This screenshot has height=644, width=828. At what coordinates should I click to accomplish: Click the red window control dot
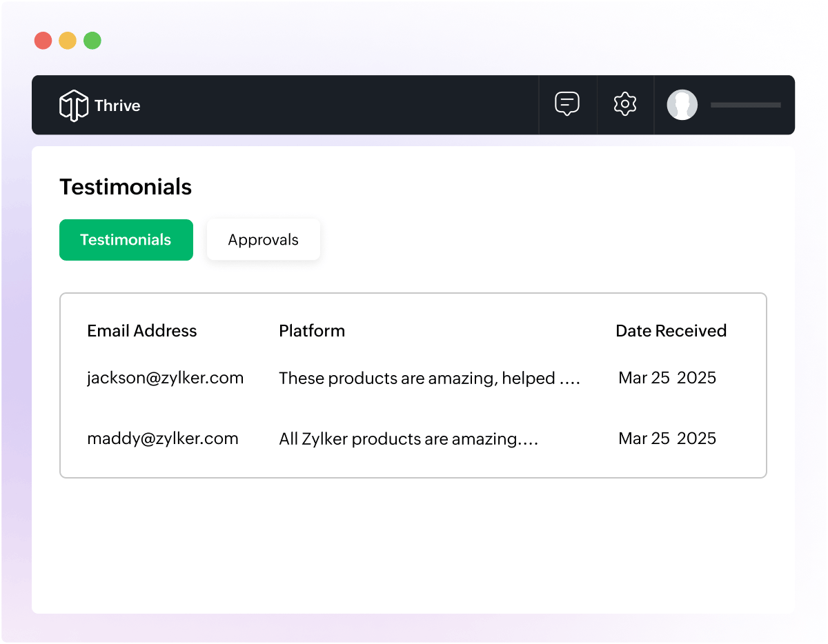[x=43, y=40]
